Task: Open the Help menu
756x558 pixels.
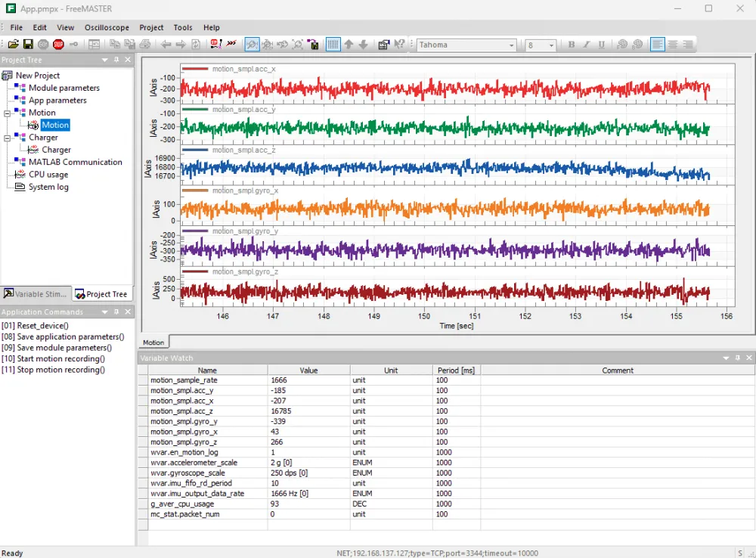Action: click(x=211, y=27)
